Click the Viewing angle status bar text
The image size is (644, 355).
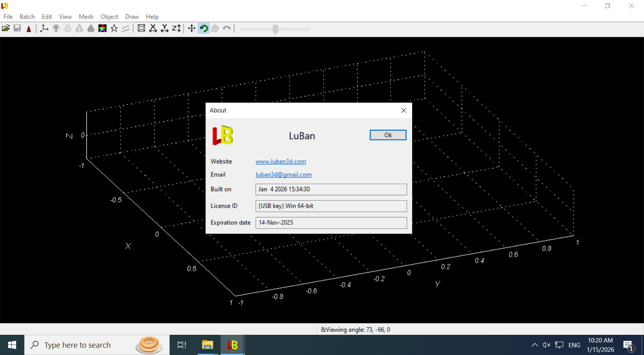[x=356, y=330]
